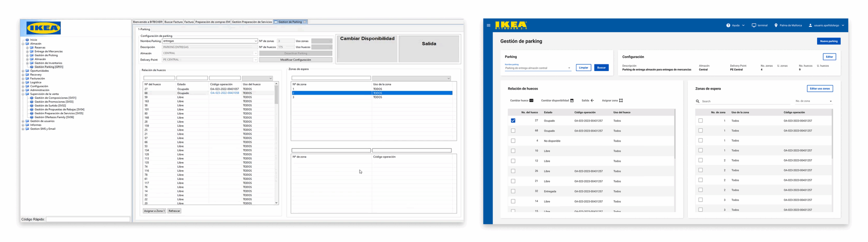Image resolution: width=868 pixels, height=242 pixels.
Task: Uncheck the checkbox for hueco 27
Action: click(x=513, y=120)
